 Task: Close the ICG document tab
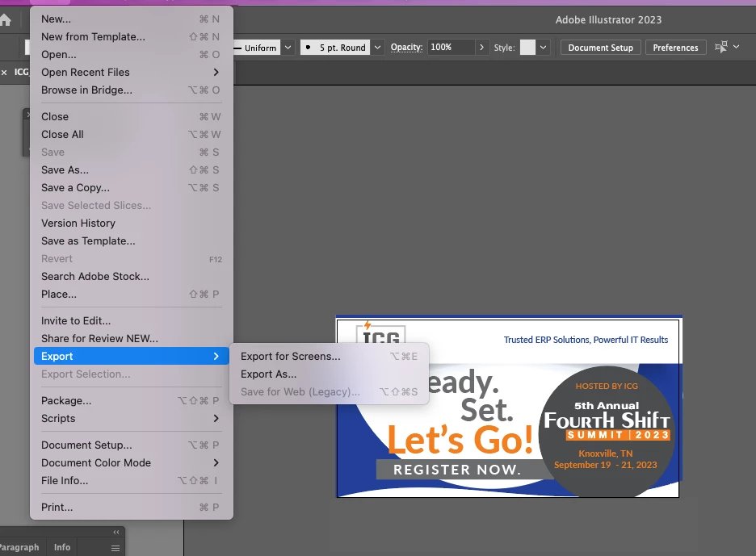[4, 73]
